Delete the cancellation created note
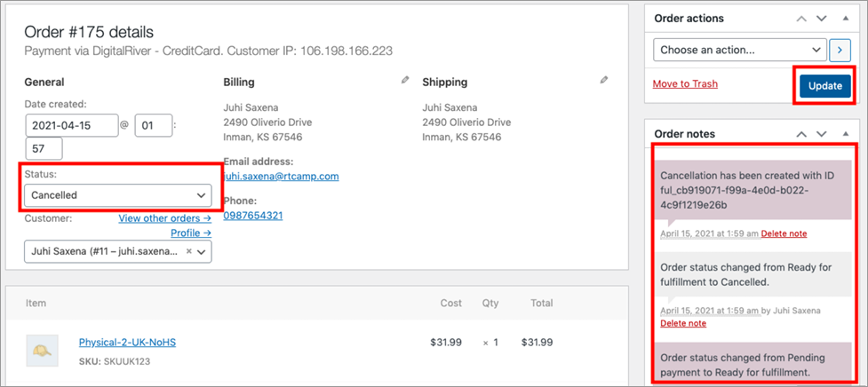868x387 pixels. (784, 233)
